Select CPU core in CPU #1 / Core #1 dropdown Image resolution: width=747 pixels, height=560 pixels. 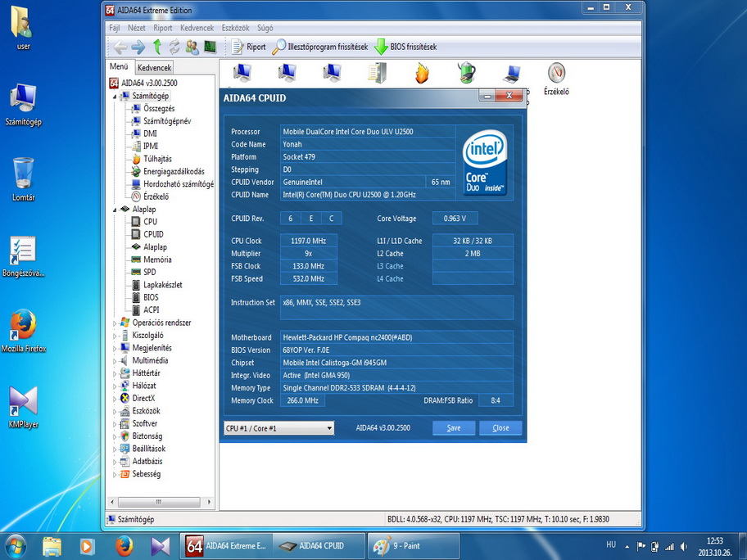click(x=278, y=428)
